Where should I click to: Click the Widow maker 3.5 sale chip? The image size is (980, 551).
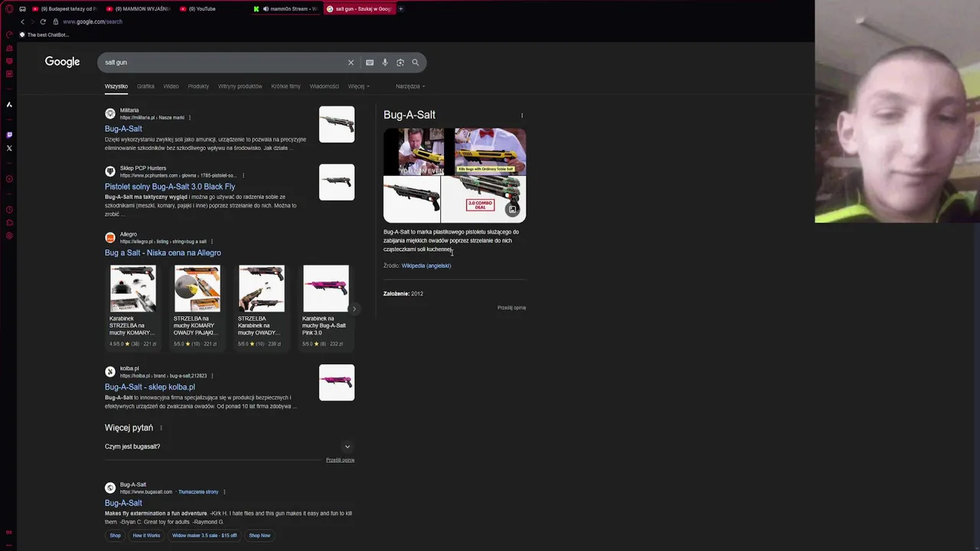tap(204, 536)
